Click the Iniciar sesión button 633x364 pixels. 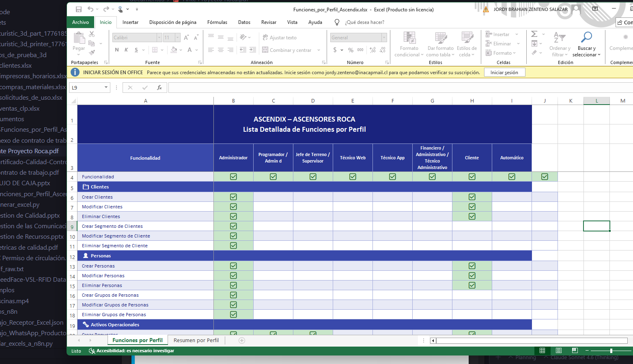(504, 72)
